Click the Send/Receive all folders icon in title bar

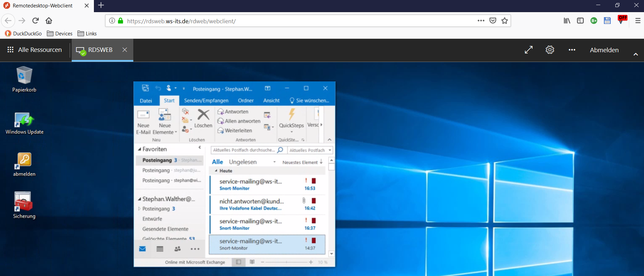point(145,88)
